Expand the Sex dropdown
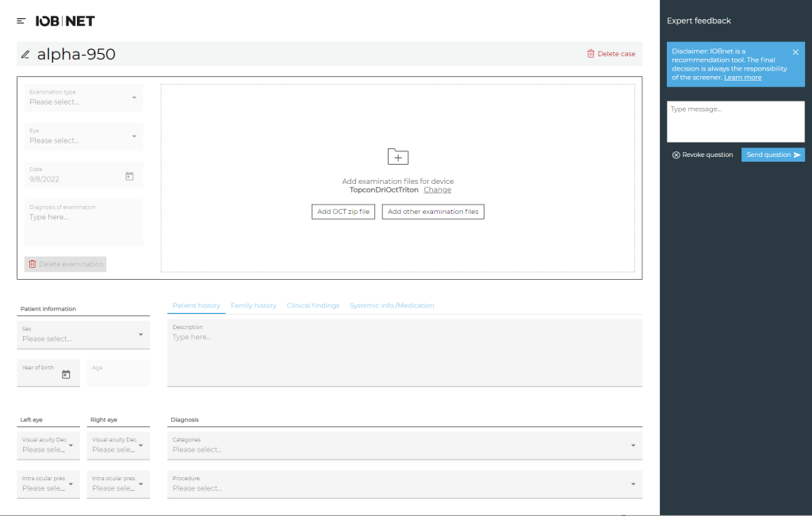The height and width of the screenshot is (516, 812). coord(83,334)
